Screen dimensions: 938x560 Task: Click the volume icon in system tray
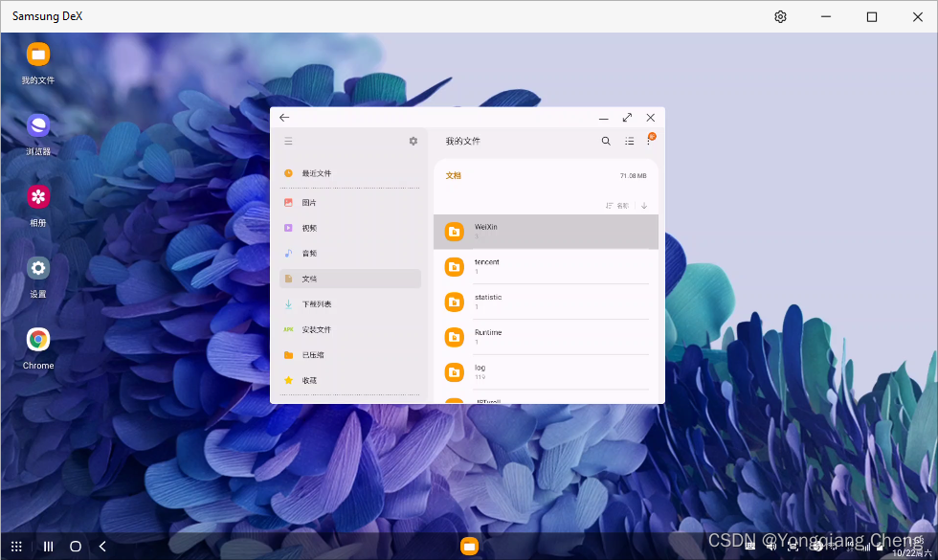pos(771,546)
